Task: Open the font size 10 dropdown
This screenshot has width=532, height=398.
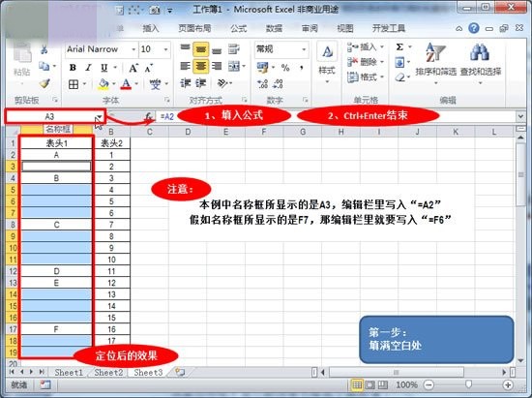Action: point(166,49)
